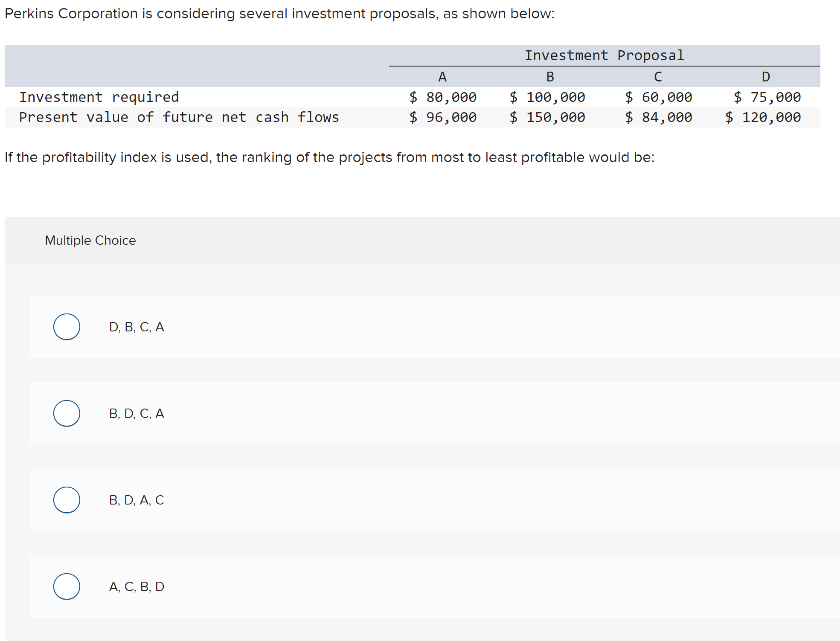The width and height of the screenshot is (840, 641).
Task: Click the answer label "A, C, B, D"
Action: 137,586
